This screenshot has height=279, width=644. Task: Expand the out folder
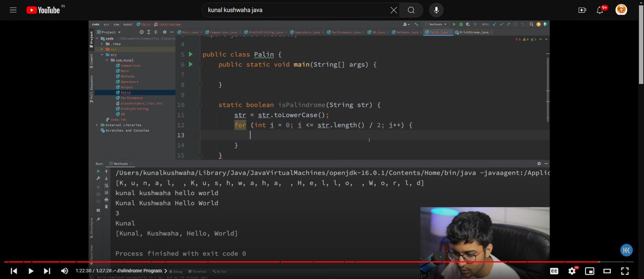pos(101,49)
